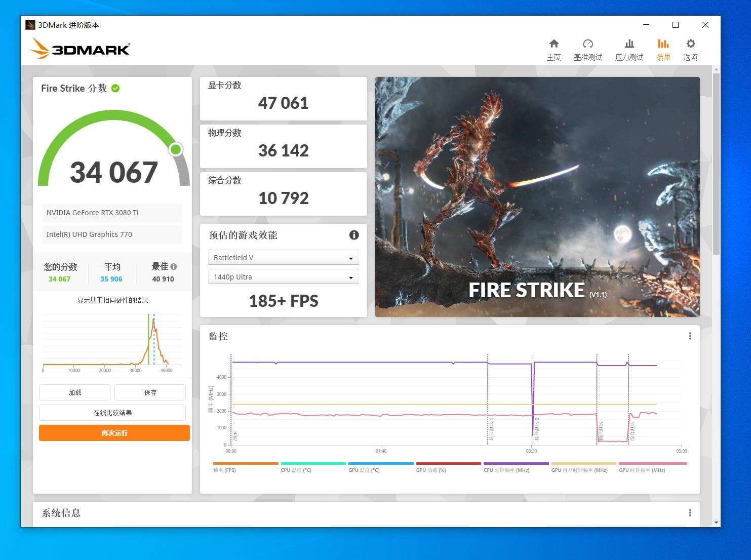Toggle the GPU 内存时钟频率 (MHz) legend series

coord(583,467)
